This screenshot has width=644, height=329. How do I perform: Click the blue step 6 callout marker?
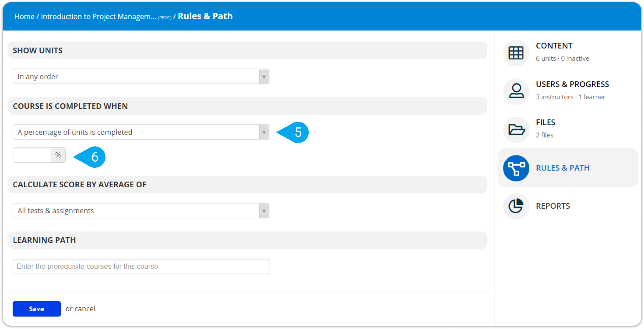pyautogui.click(x=90, y=157)
